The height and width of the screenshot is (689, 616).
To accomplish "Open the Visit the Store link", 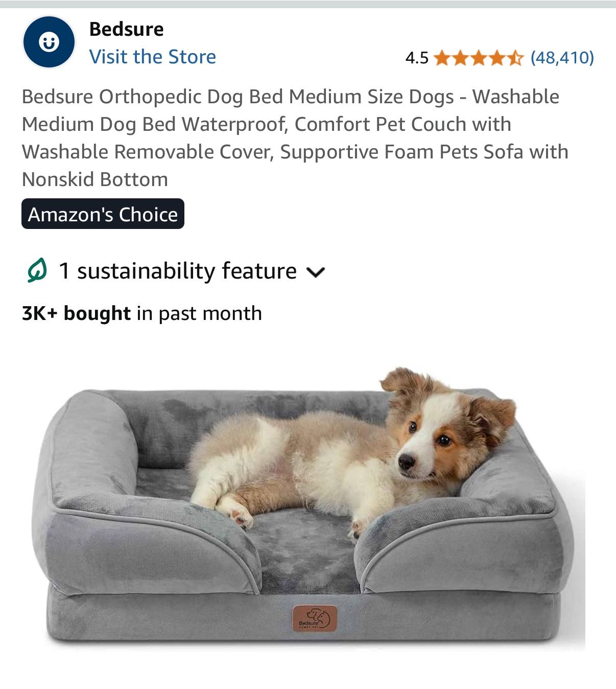I will point(152,57).
